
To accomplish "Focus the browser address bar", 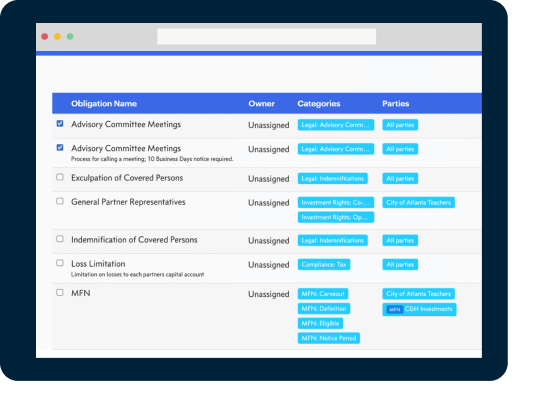I will [266, 37].
